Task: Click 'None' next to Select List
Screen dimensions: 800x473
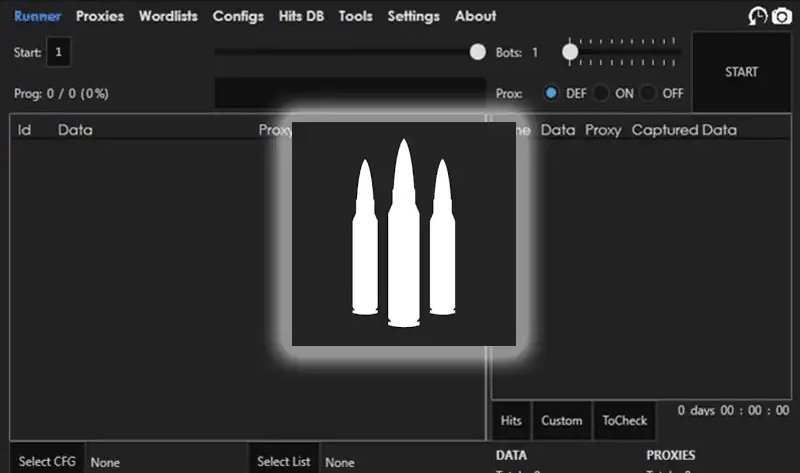Action: pyautogui.click(x=340, y=463)
